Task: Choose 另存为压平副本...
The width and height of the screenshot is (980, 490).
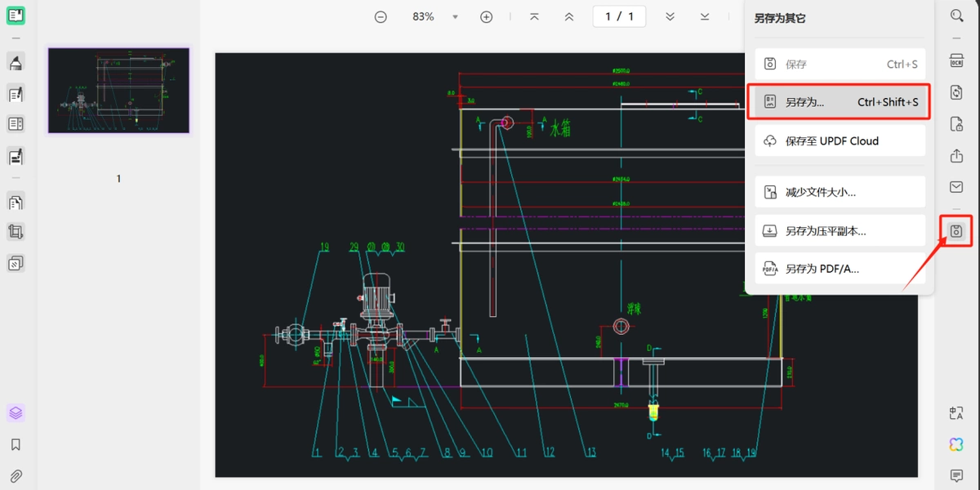Action: [840, 230]
